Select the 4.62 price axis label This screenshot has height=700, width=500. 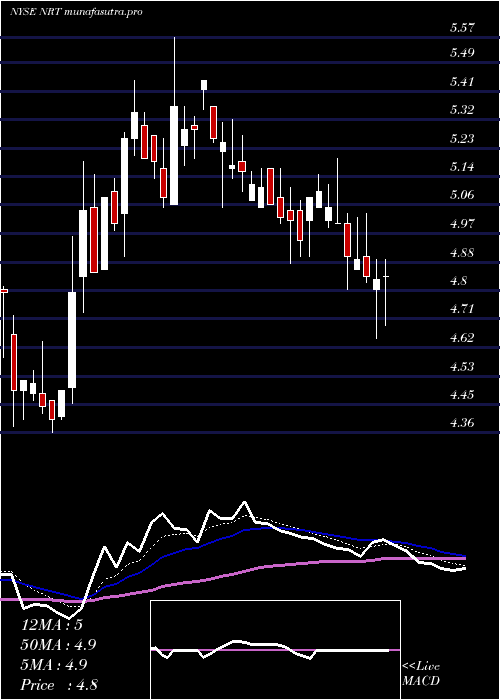point(462,337)
